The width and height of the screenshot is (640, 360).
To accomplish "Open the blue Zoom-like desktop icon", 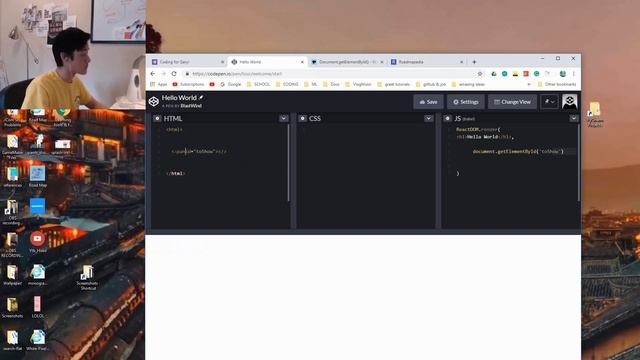I will click(x=37, y=206).
